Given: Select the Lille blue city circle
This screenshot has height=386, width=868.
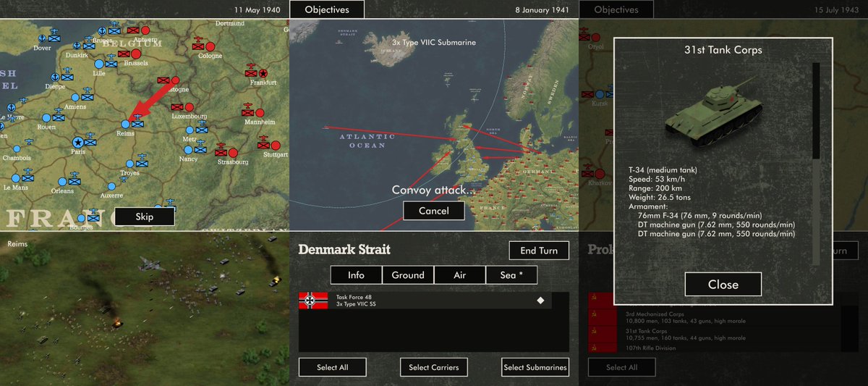Looking at the screenshot, I should tap(98, 64).
